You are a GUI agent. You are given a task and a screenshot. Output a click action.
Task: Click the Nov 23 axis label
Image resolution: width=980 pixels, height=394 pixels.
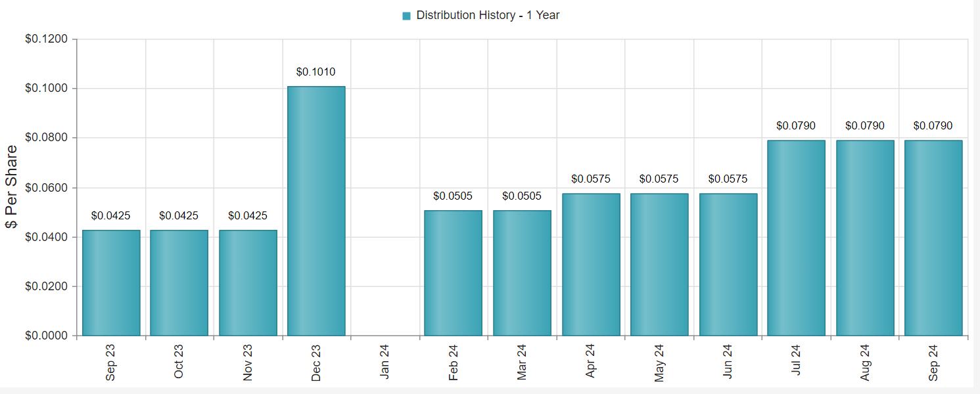pyautogui.click(x=248, y=362)
